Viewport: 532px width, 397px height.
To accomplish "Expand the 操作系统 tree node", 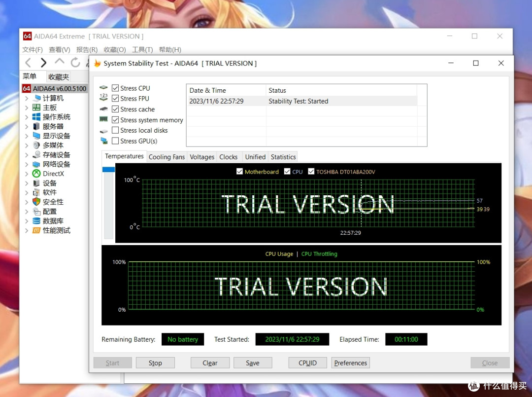I will [27, 117].
